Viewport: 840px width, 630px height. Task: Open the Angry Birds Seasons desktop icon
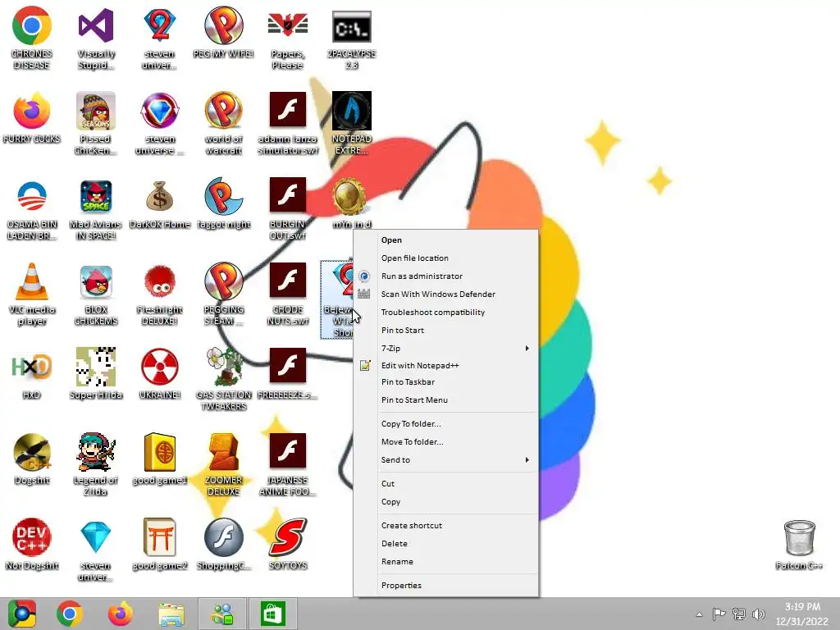[96, 111]
